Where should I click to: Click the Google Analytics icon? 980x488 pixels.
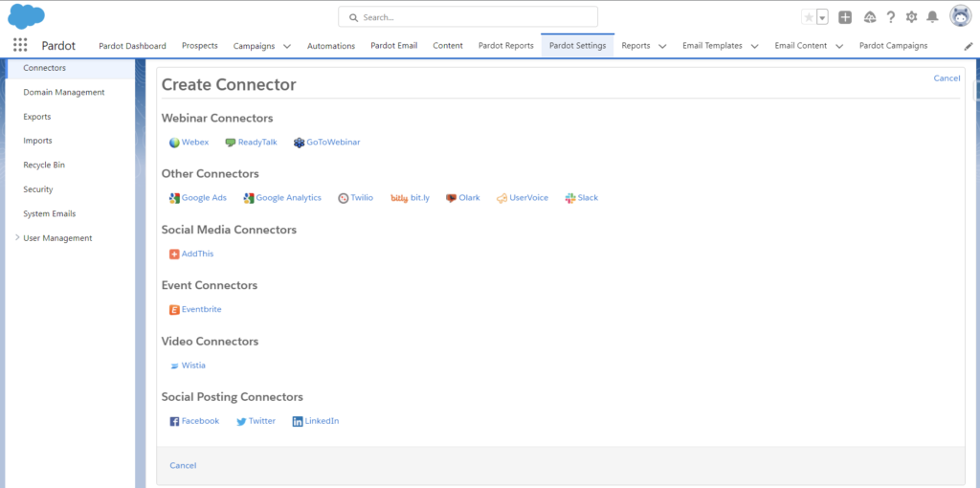(x=249, y=198)
